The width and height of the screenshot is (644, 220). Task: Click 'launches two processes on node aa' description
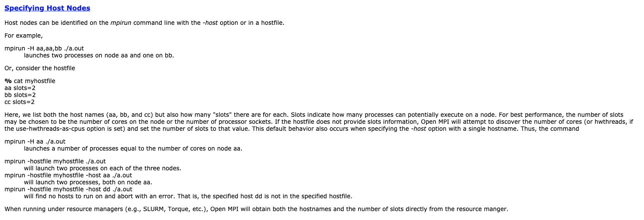tap(99, 55)
